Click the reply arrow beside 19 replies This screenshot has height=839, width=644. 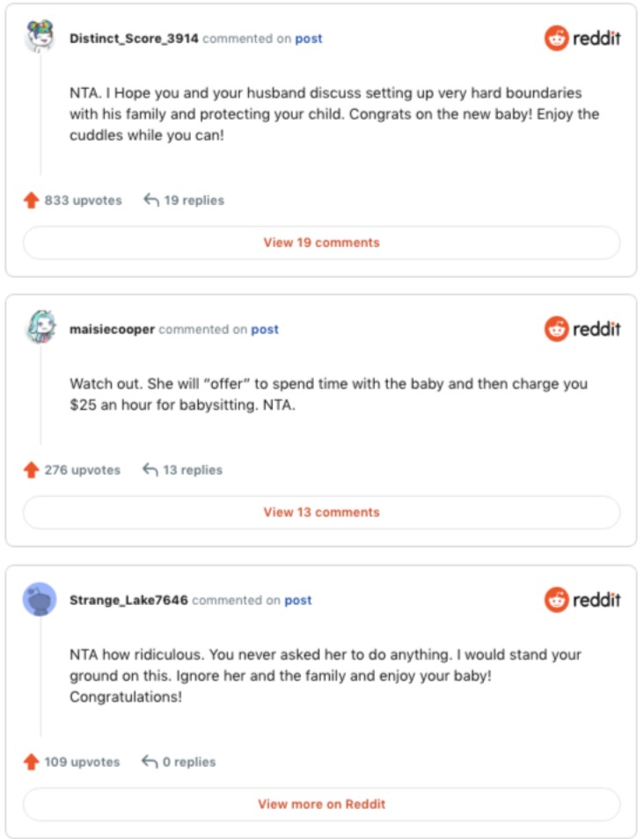[151, 201]
